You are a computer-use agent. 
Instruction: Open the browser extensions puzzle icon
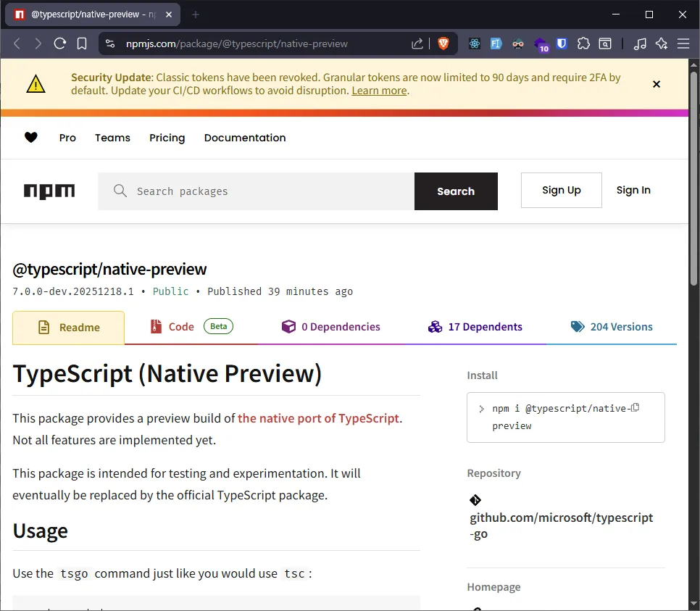tap(583, 43)
